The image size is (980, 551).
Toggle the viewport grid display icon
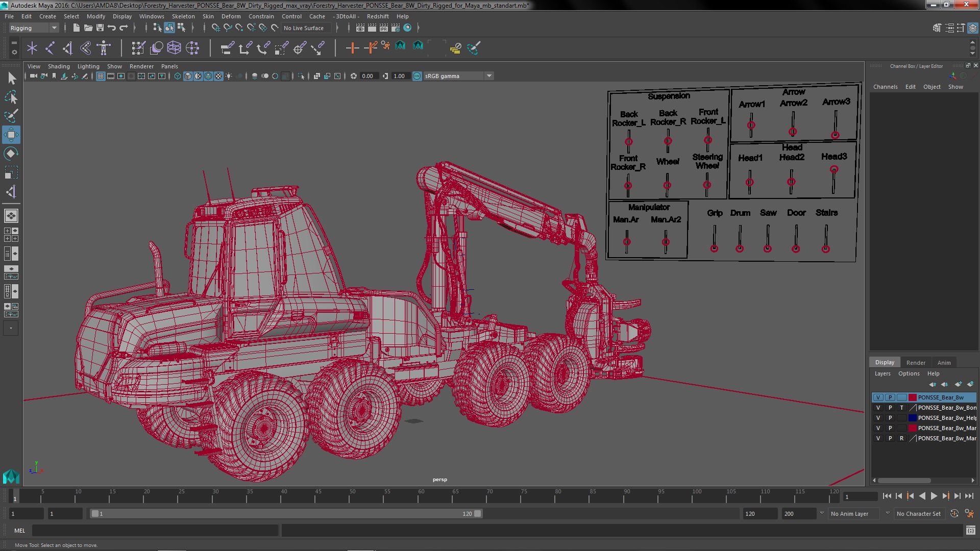coord(101,76)
